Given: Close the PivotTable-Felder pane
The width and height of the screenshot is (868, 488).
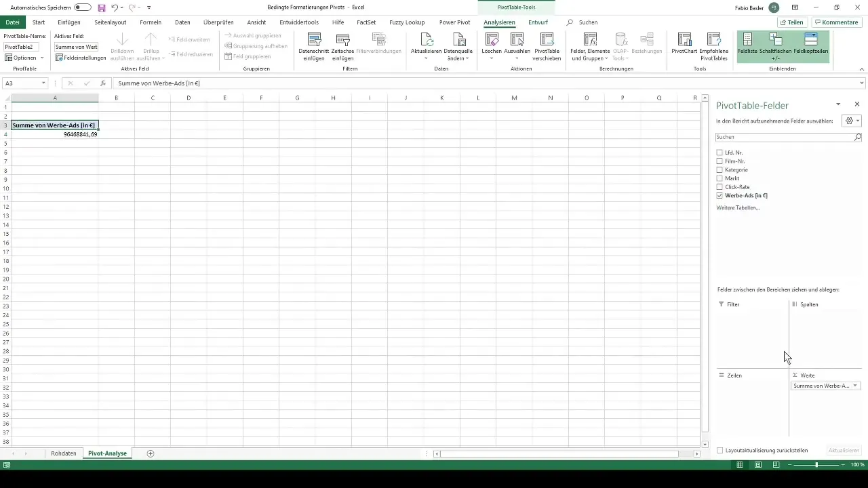Looking at the screenshot, I should coord(857,104).
